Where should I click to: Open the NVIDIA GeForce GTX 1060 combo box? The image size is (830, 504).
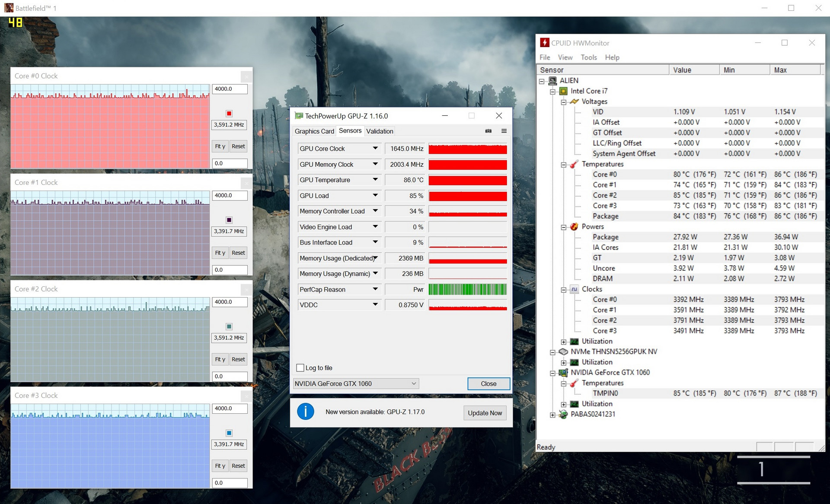click(356, 384)
